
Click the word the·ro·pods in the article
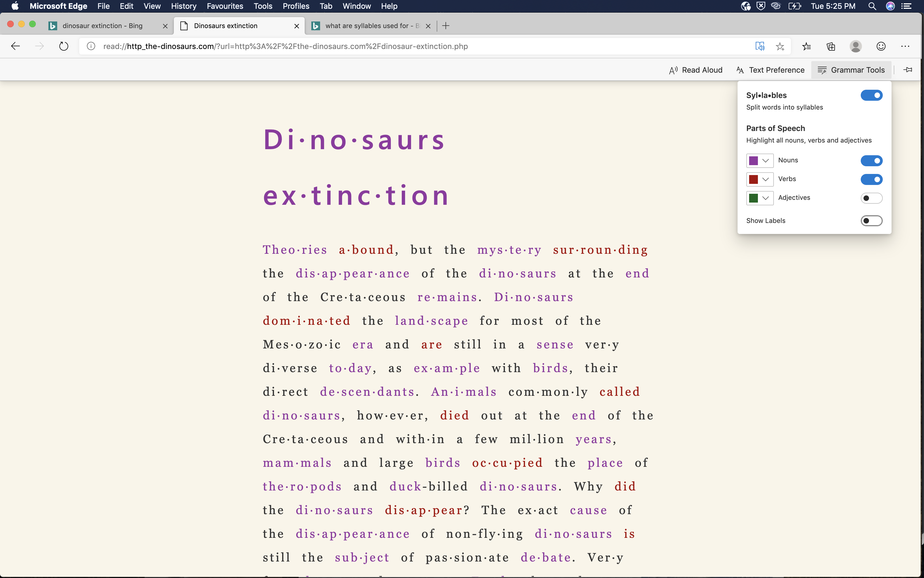point(302,487)
